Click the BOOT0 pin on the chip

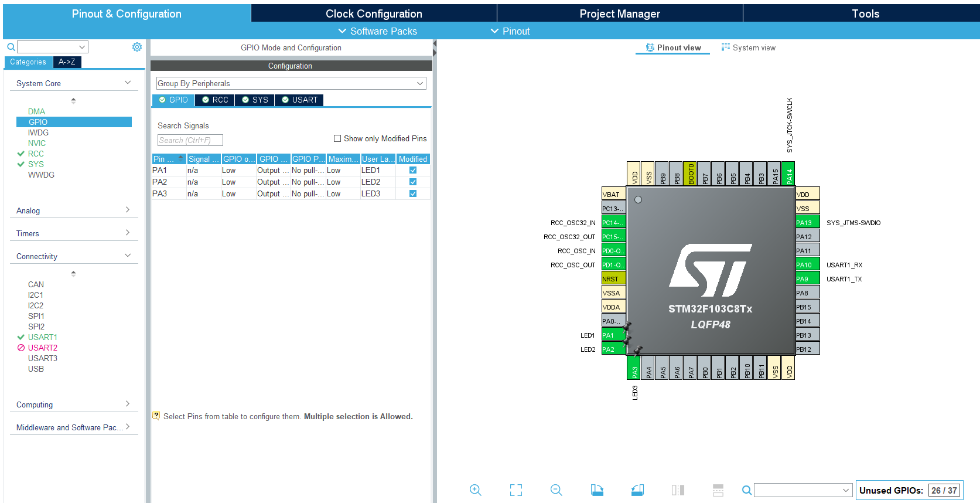[x=690, y=174]
